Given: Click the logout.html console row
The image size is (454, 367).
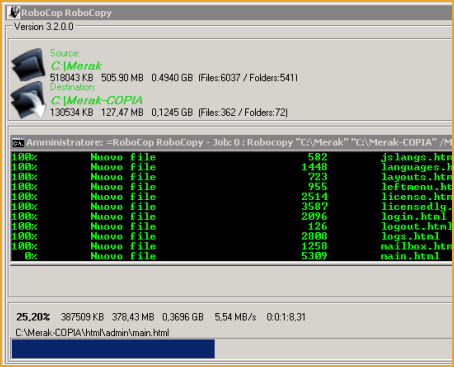Looking at the screenshot, I should tap(232, 226).
